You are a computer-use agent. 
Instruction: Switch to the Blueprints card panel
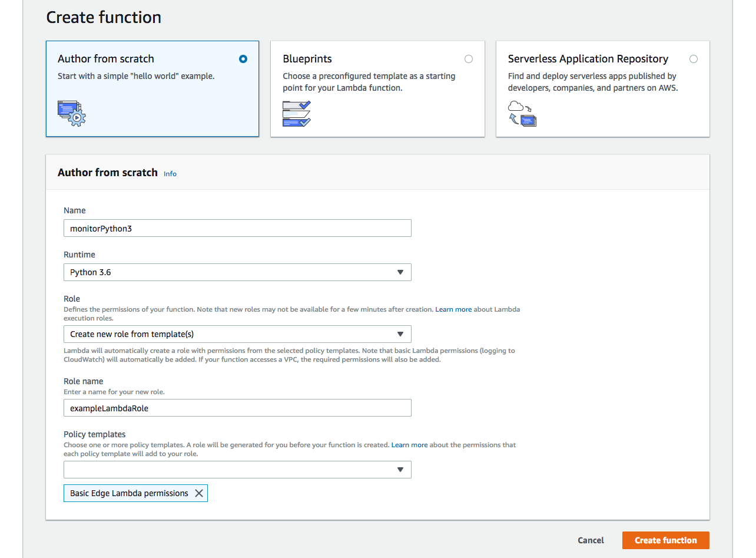click(x=377, y=88)
